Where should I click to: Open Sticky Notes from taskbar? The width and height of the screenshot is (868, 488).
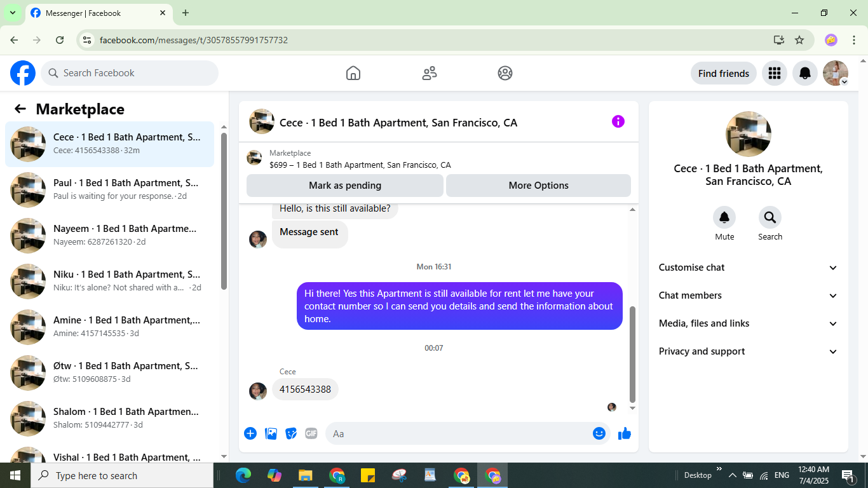coord(368,475)
